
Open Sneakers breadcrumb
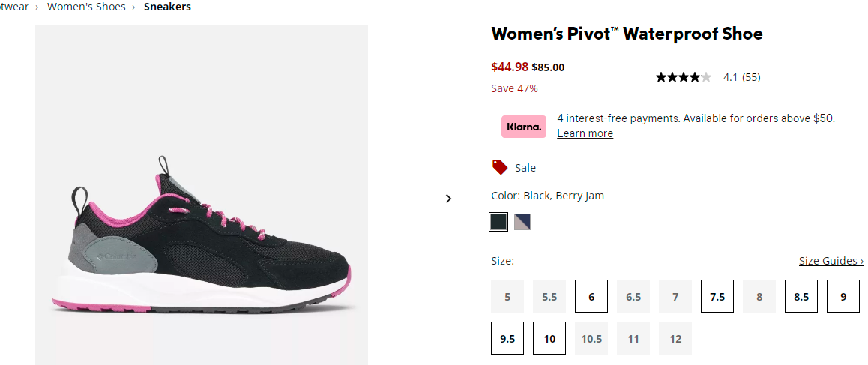pos(167,7)
